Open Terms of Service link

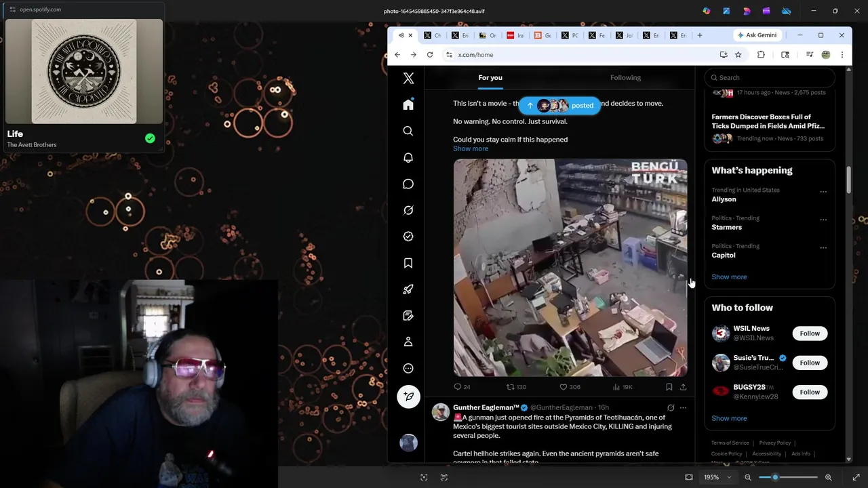730,443
